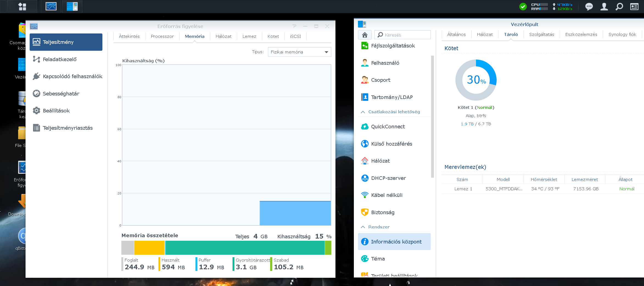This screenshot has width=644, height=286.
Task: Switch to the Hálózat tab in Vezérlőpult
Action: [485, 34]
